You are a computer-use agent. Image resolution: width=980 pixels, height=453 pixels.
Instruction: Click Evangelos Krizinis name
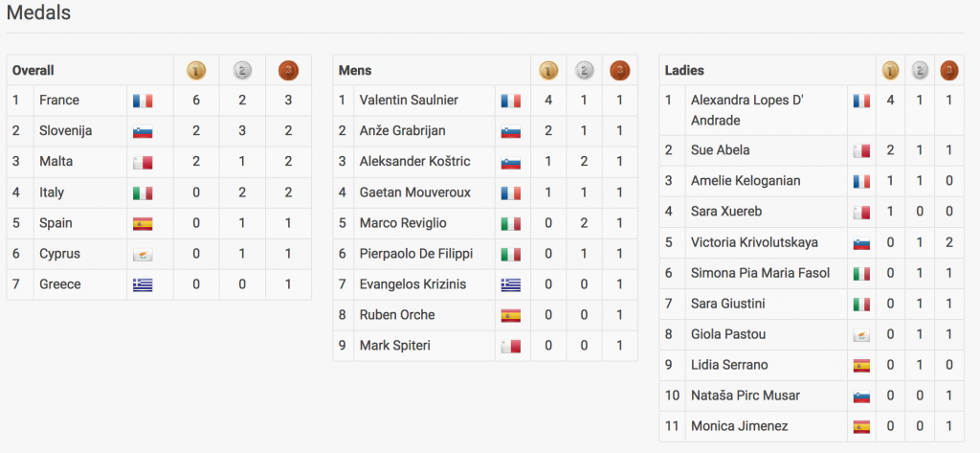(413, 284)
